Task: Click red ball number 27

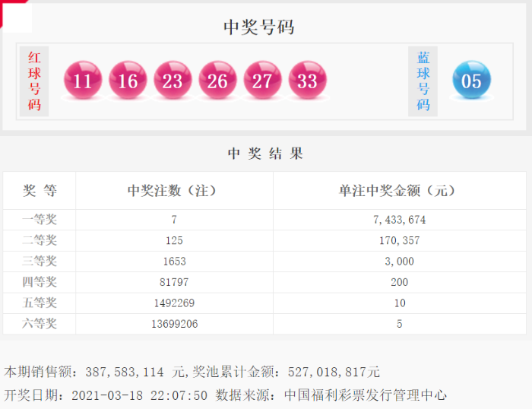Action: tap(262, 81)
